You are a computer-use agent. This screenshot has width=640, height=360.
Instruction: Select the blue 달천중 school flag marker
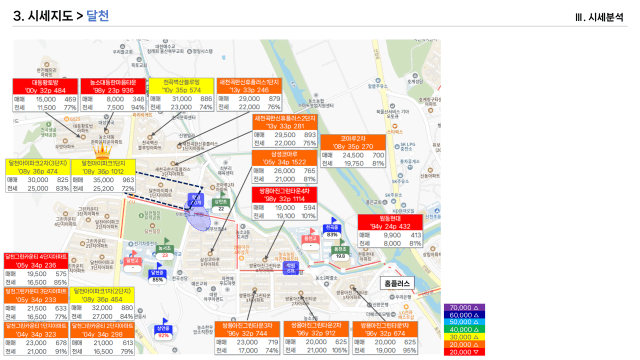click(x=157, y=273)
